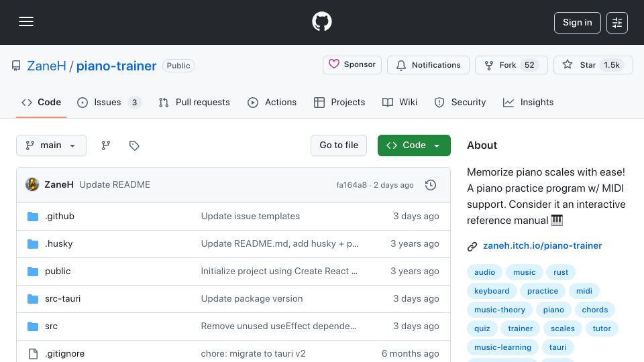Go to GitHub home via Octocat logo
The image size is (644, 362).
(321, 21)
